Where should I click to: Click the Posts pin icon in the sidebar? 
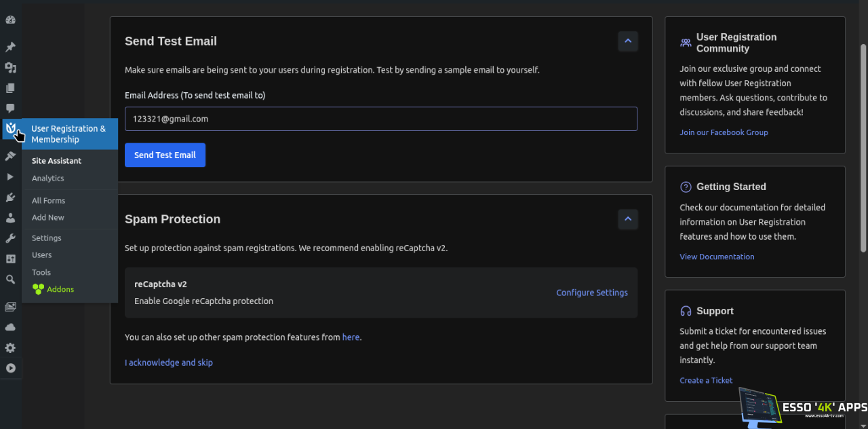tap(10, 48)
